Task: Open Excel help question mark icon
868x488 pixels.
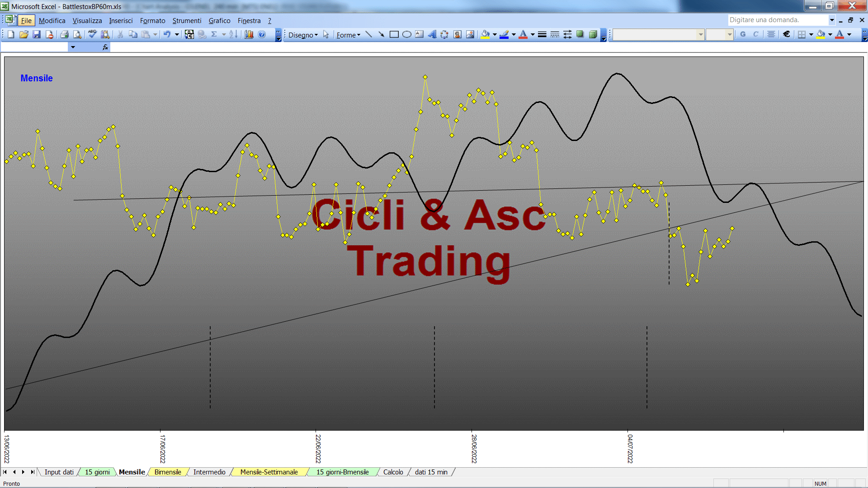Action: (x=262, y=34)
